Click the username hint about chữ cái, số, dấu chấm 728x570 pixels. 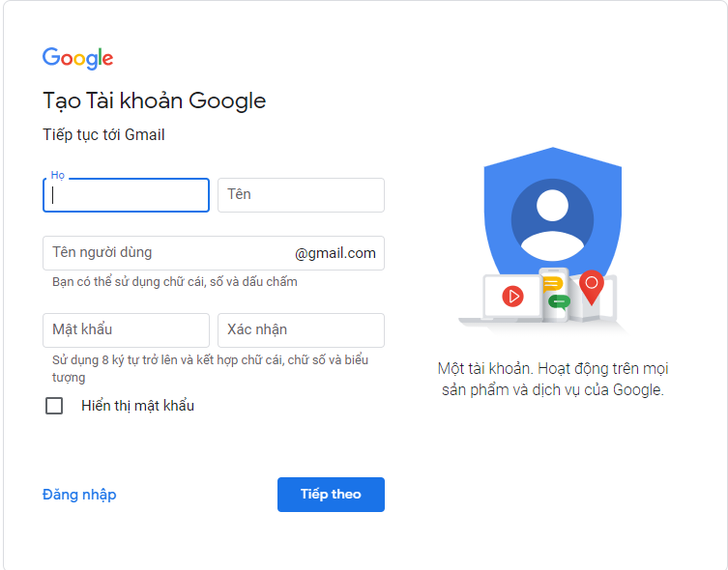click(x=175, y=282)
